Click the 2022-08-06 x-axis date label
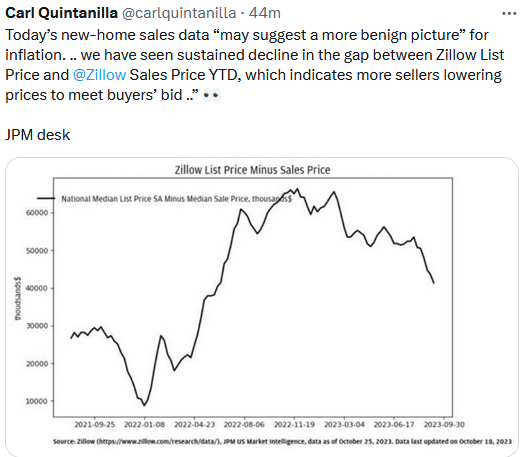523x457 pixels. tap(244, 425)
